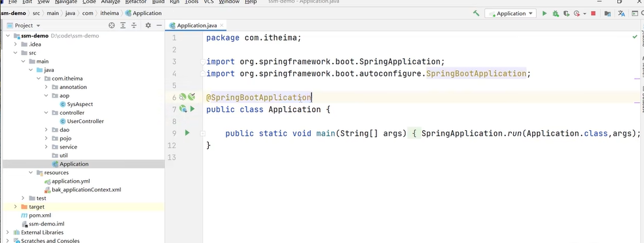Select Application class in the Project tree
Viewport: 644px width, 243px height.
point(74,164)
